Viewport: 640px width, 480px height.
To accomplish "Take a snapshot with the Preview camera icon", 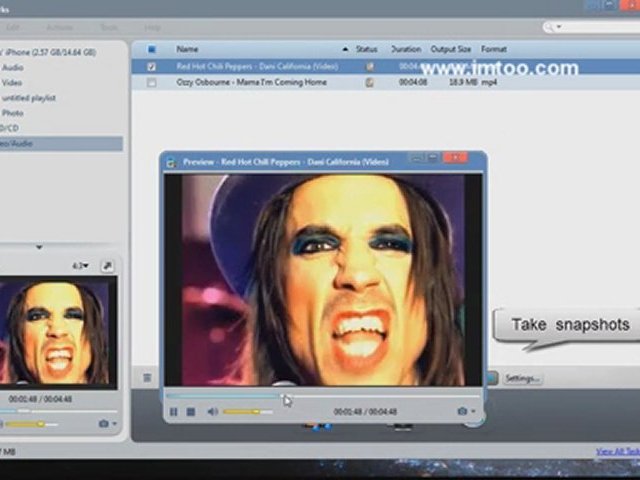I will (462, 411).
